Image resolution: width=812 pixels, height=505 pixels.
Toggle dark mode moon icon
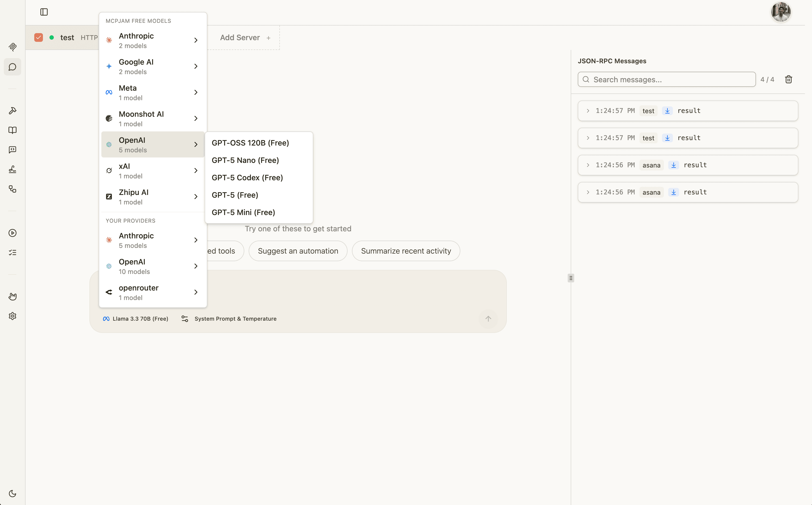tap(13, 493)
